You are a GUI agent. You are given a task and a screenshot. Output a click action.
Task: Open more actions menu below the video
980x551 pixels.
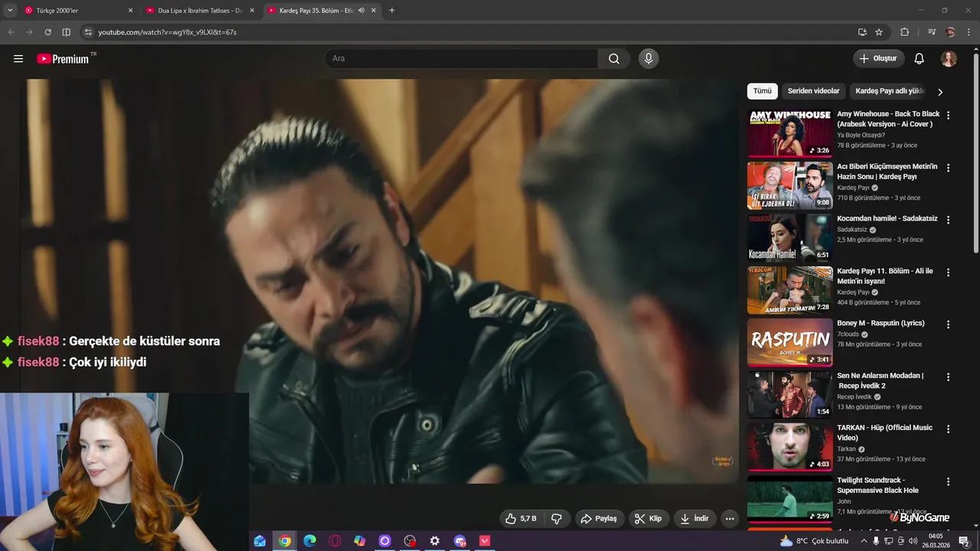click(730, 519)
